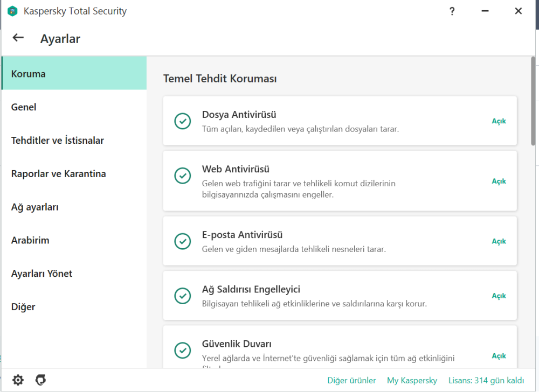Click Lisans: 314 gün kaldı link
Viewport: 539px width, 392px height.
pos(486,380)
